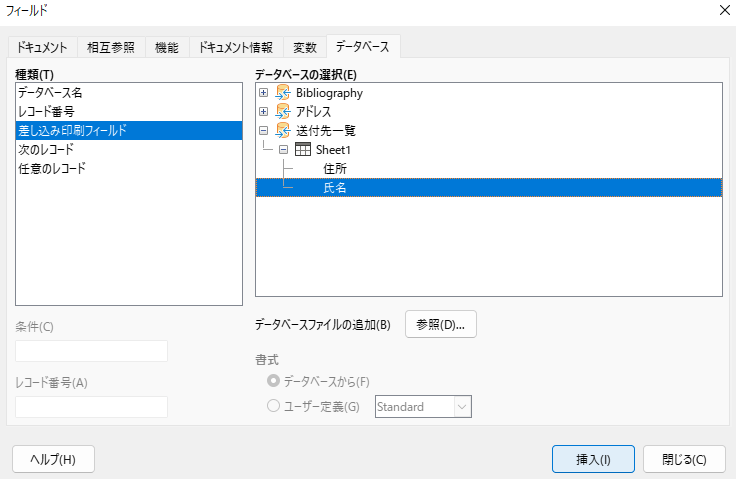The height and width of the screenshot is (479, 736).
Task: Open the 相互参照 tab
Action: coord(111,47)
